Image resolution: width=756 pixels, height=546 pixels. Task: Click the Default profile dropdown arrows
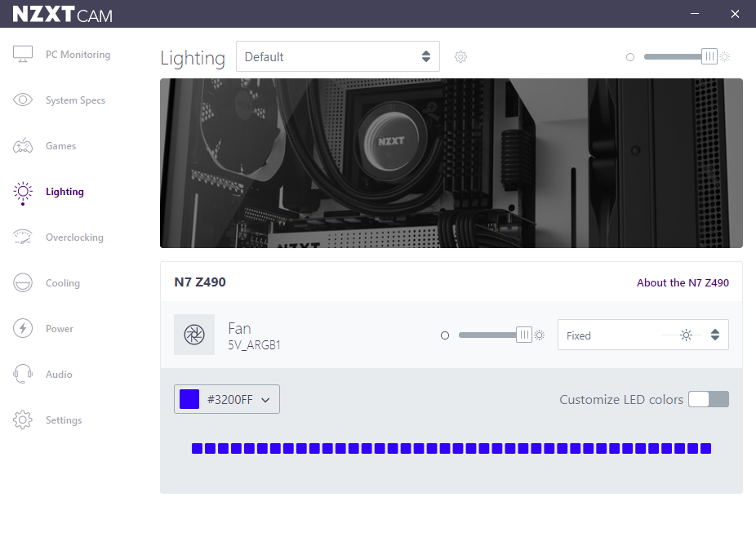pos(425,56)
